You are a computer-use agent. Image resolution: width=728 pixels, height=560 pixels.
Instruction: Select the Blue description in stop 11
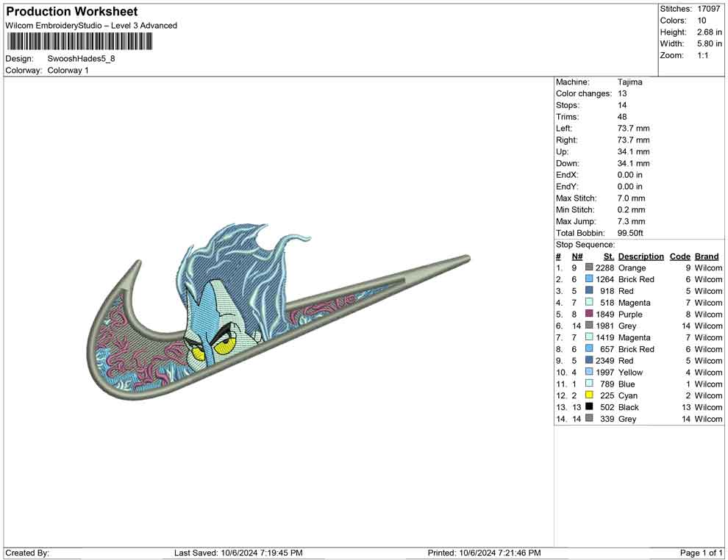[627, 384]
